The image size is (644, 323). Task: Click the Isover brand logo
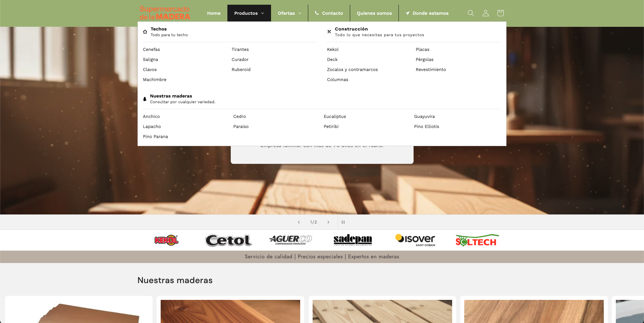[416, 240]
